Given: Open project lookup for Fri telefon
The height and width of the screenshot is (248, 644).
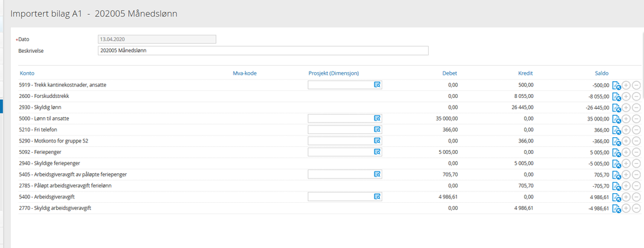Looking at the screenshot, I should coord(378,129).
